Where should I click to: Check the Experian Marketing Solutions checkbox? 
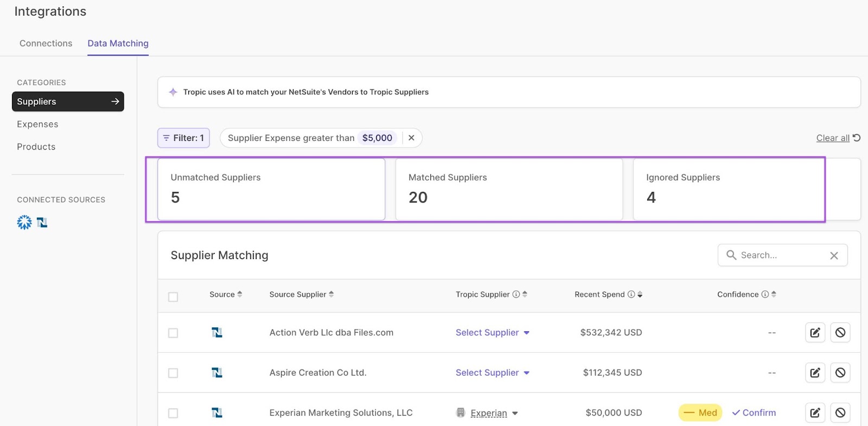coord(173,413)
